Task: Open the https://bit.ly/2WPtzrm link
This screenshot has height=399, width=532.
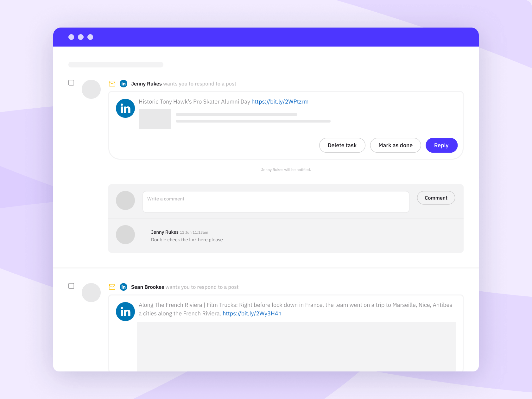Action: [280, 102]
